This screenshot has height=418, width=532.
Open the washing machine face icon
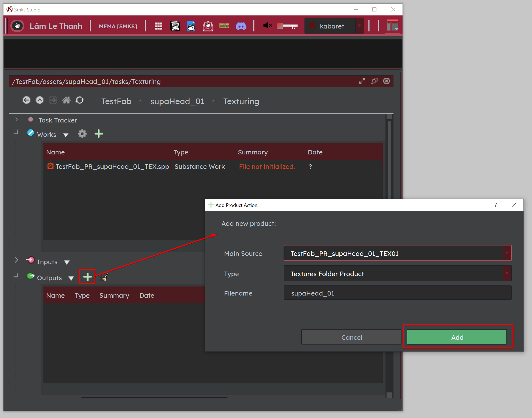175,26
